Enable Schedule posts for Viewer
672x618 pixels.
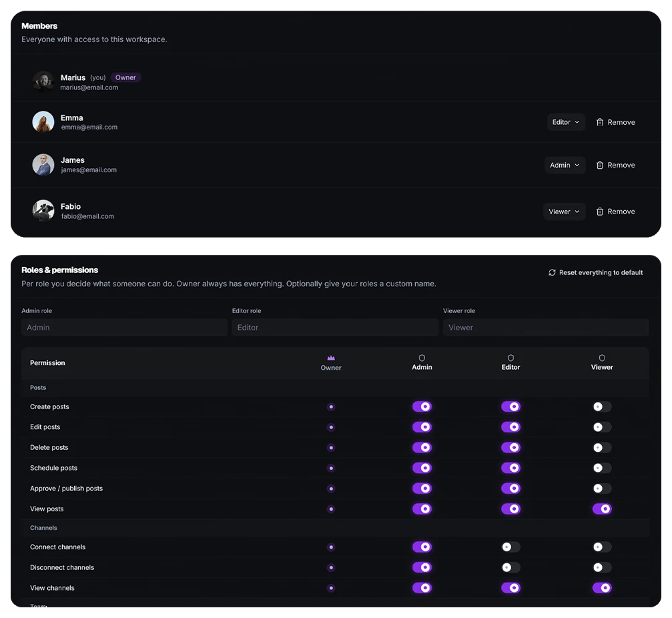(602, 468)
